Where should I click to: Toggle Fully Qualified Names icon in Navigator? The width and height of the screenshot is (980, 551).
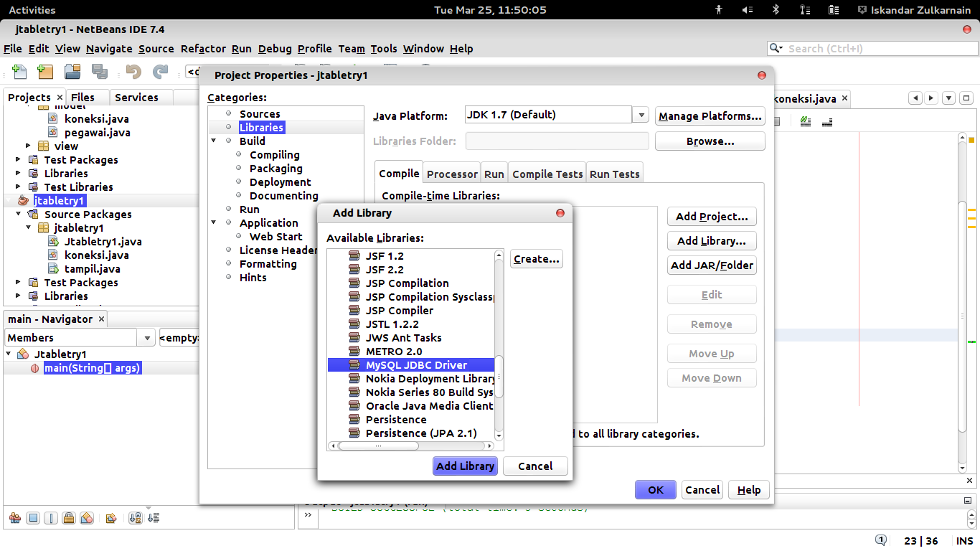[111, 518]
